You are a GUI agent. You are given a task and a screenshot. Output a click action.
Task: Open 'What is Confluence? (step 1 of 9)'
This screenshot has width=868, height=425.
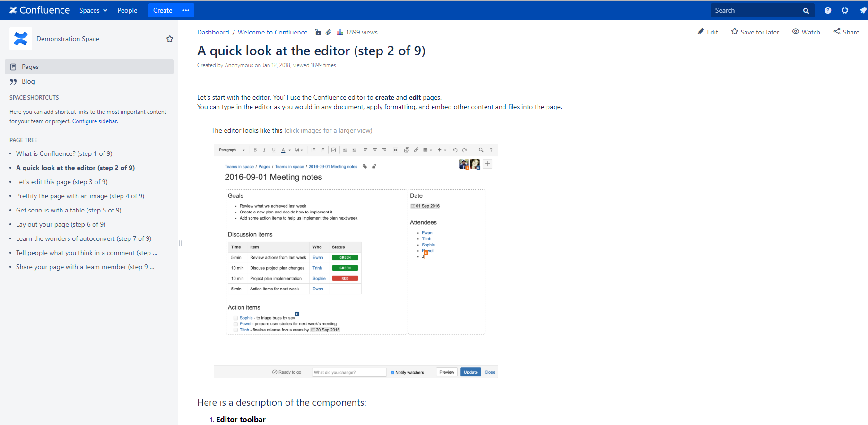[64, 153]
